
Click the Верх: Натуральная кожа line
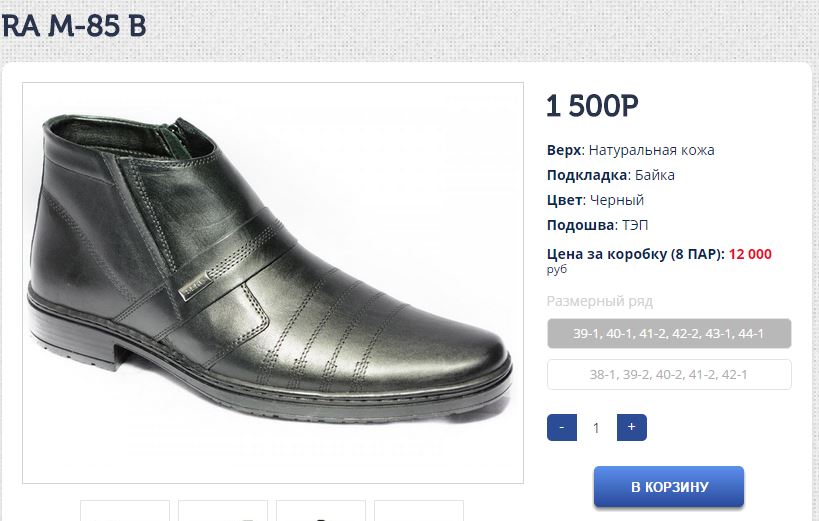tap(630, 150)
